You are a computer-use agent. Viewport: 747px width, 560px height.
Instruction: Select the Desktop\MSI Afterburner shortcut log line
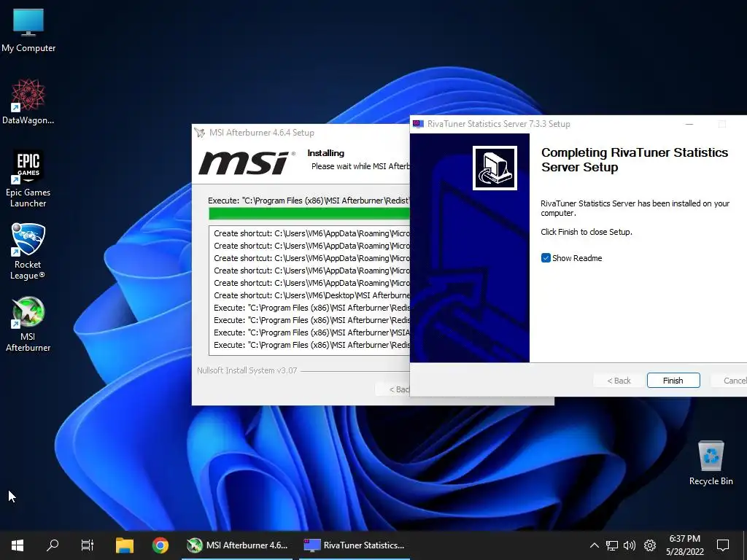[x=311, y=295]
